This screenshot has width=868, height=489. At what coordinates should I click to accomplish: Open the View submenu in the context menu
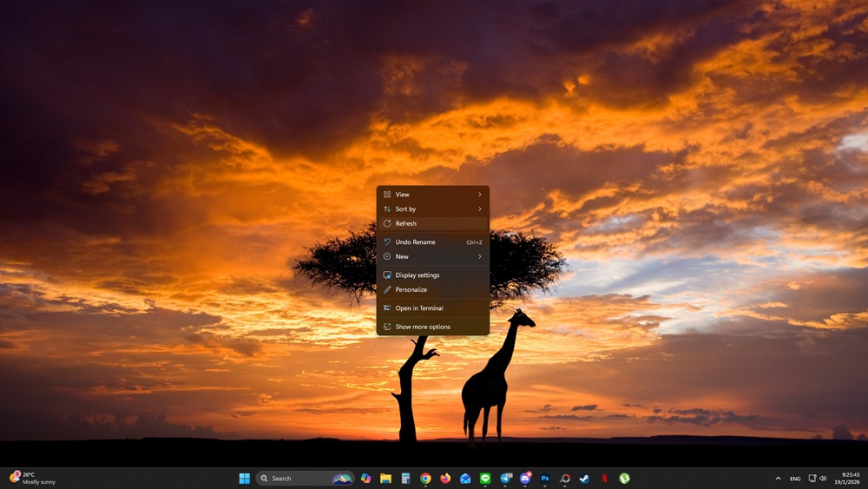[x=432, y=195]
